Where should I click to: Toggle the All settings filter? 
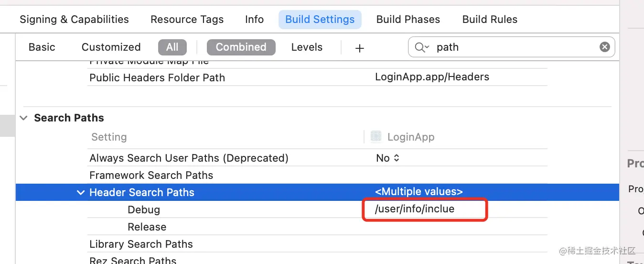(x=172, y=47)
